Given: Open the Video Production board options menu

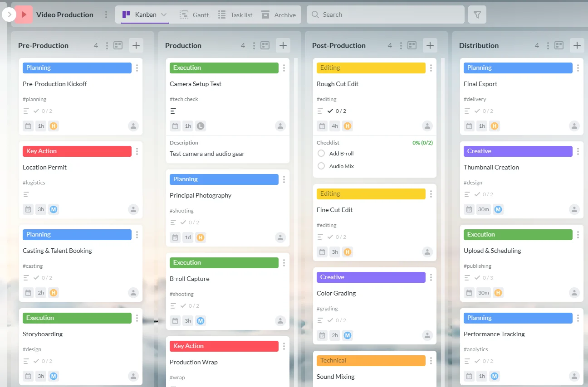Looking at the screenshot, I should pos(106,15).
